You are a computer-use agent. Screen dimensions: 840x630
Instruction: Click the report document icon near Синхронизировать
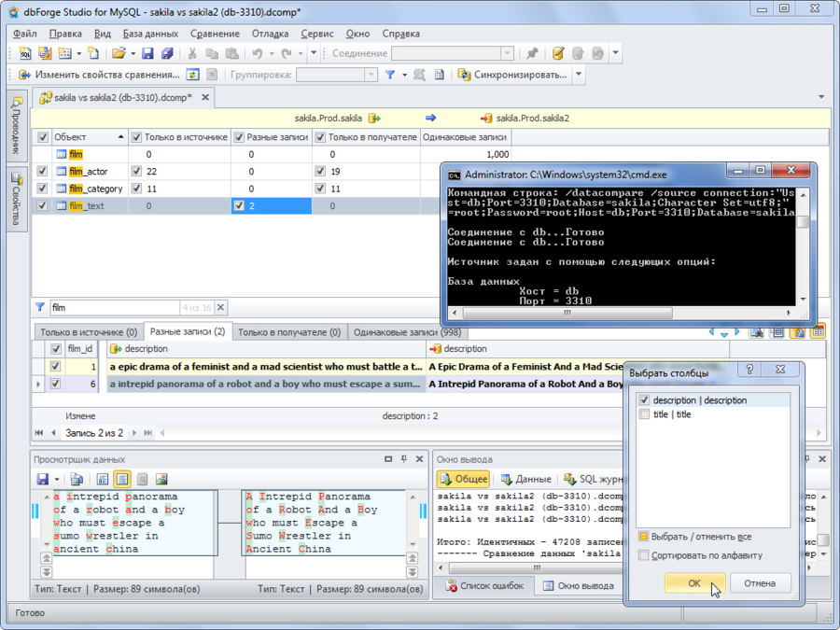[440, 75]
